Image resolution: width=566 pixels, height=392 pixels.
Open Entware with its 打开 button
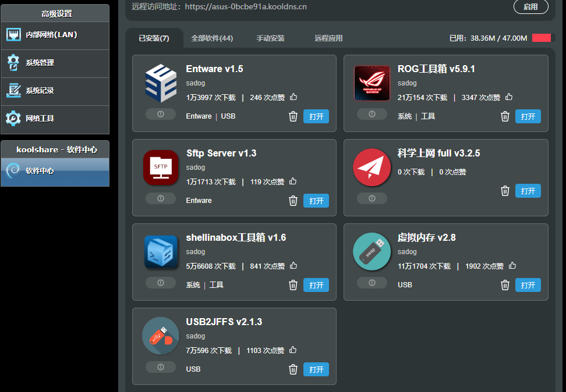[316, 116]
